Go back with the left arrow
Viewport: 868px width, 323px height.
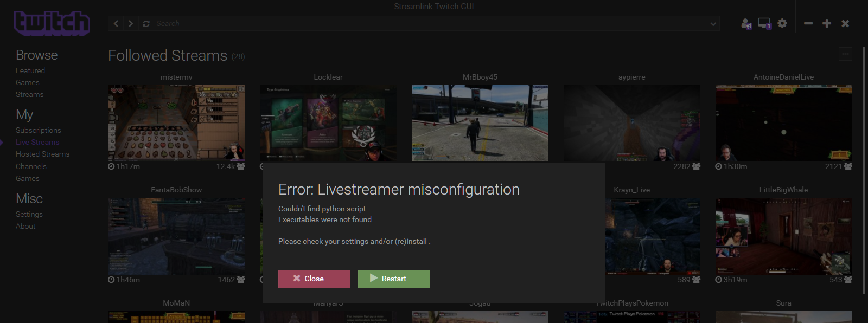click(116, 23)
